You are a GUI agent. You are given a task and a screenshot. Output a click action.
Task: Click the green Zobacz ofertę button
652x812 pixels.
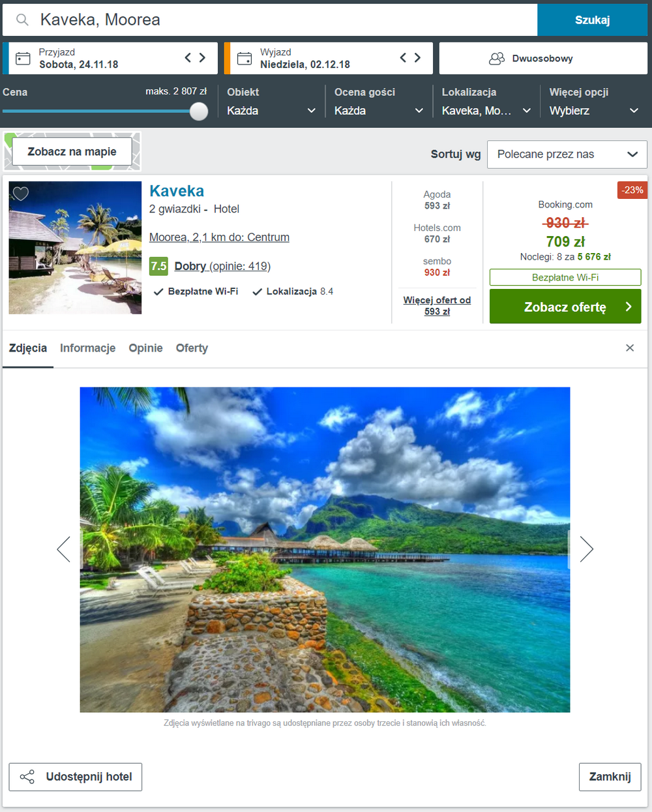[x=565, y=307]
